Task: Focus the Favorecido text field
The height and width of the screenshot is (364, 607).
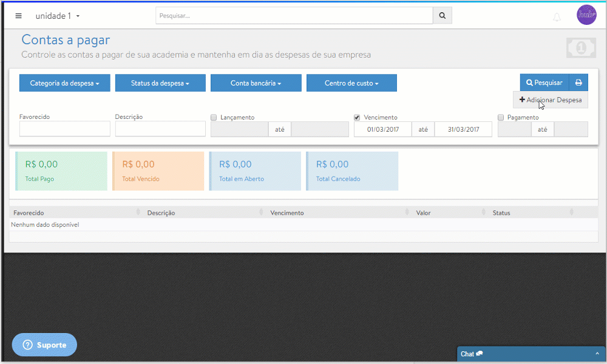Action: click(x=65, y=129)
